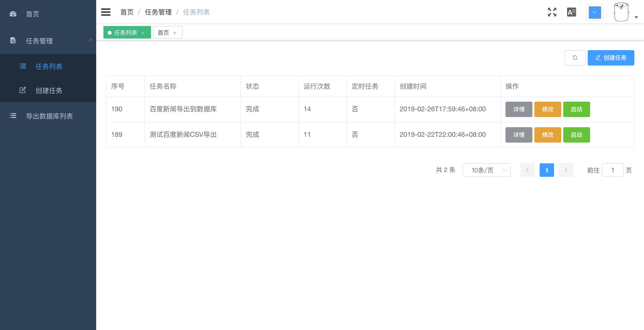Click the dashboard icon beside 首页

point(13,14)
